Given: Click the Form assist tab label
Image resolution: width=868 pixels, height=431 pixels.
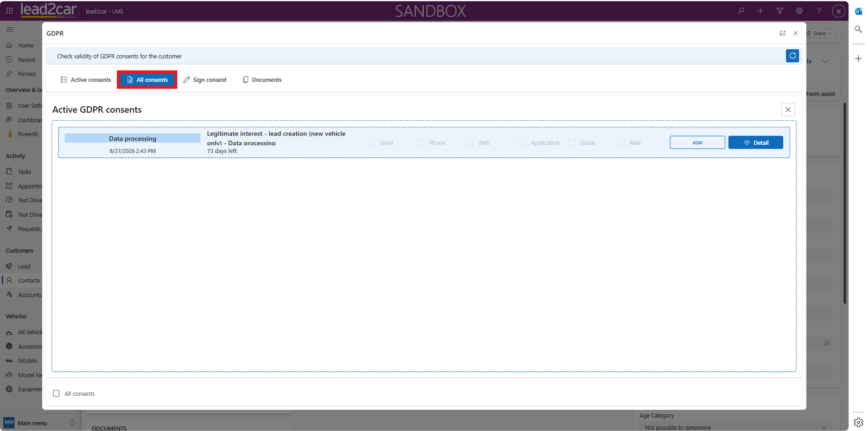Looking at the screenshot, I should tap(820, 94).
